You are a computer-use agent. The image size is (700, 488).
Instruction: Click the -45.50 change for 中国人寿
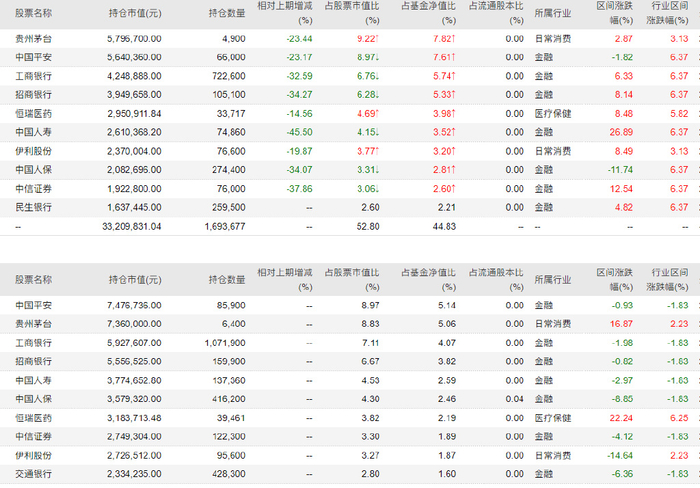[x=299, y=132]
